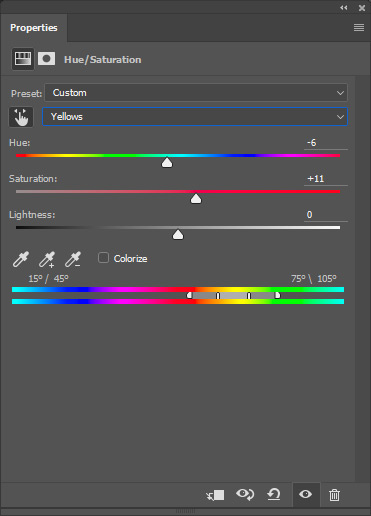This screenshot has width=371, height=516.
Task: Select the eyedropper tool
Action: (21, 259)
